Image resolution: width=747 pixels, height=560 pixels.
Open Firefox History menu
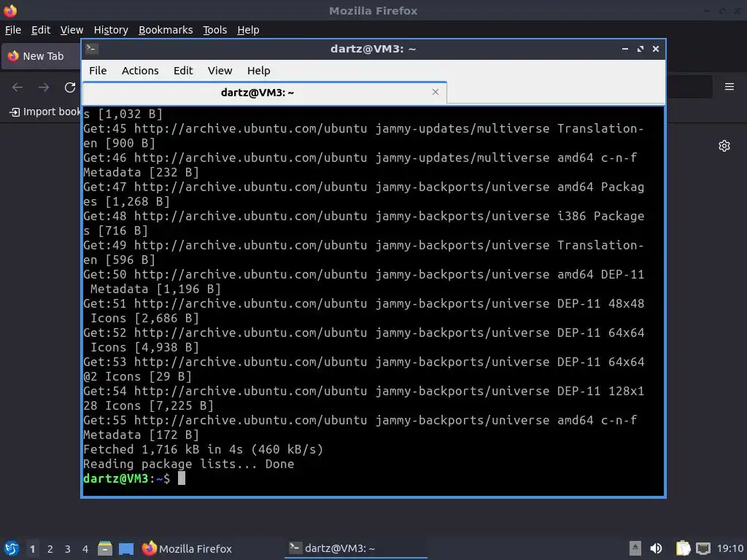111,30
